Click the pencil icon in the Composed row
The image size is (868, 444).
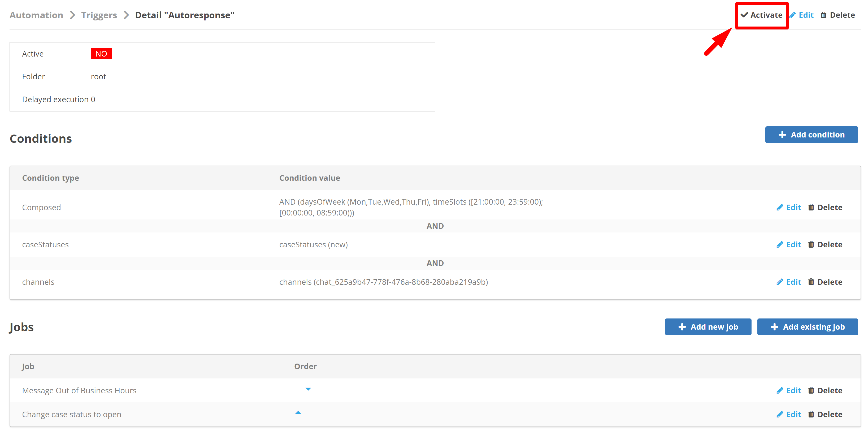tap(780, 207)
